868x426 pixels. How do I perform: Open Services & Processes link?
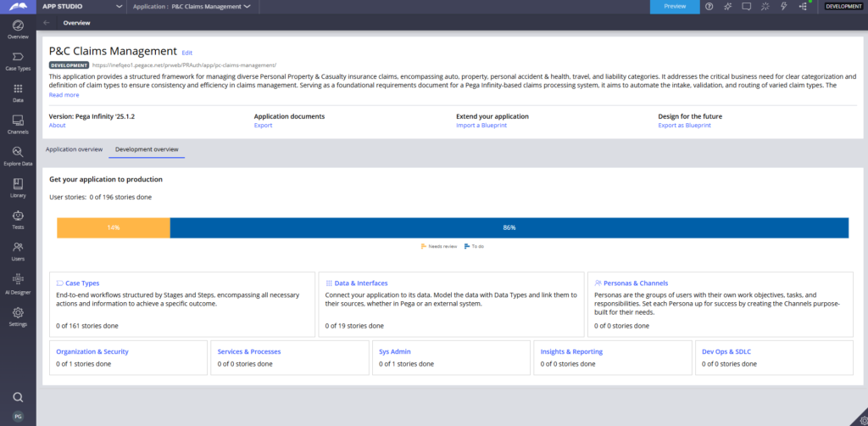tap(249, 352)
